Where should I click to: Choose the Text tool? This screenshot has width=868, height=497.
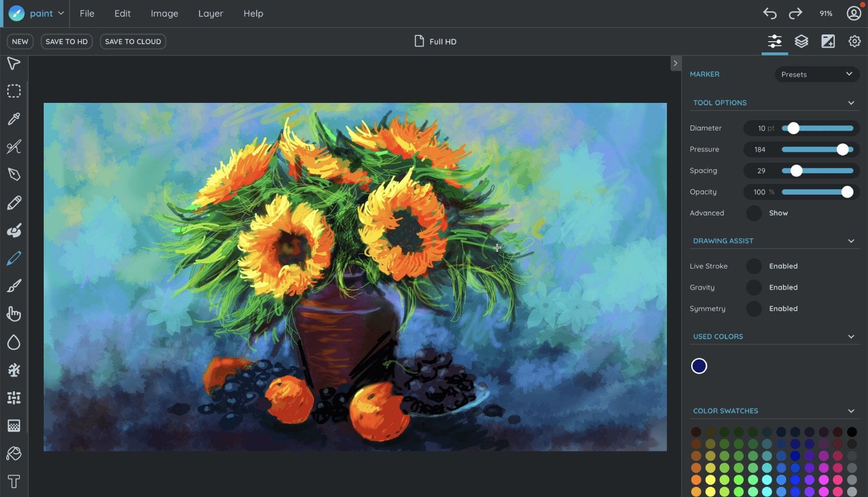(x=14, y=482)
